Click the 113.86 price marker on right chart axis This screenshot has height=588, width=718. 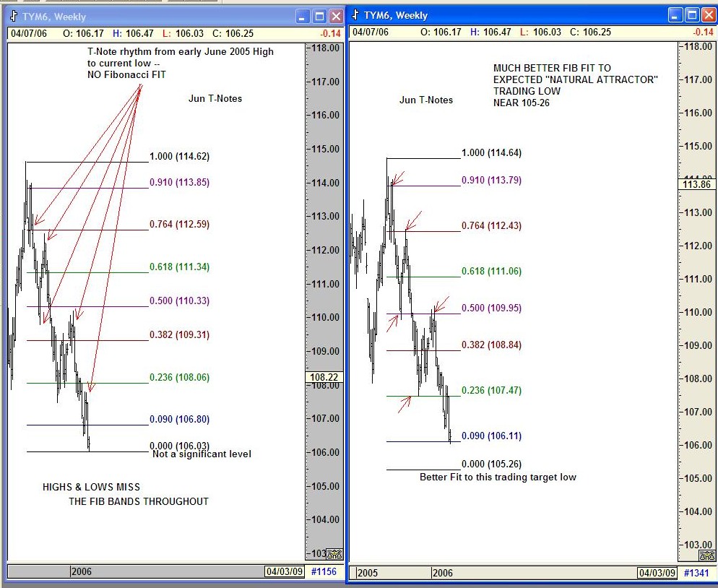click(x=696, y=184)
